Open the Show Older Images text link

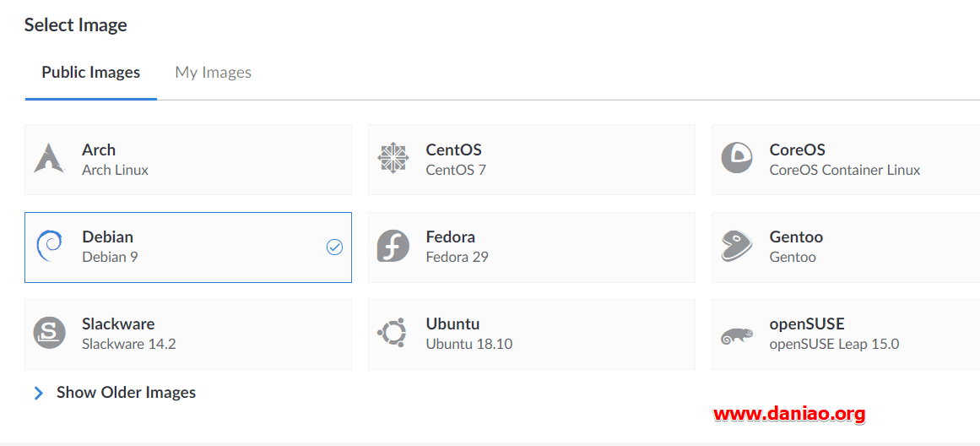coord(126,393)
